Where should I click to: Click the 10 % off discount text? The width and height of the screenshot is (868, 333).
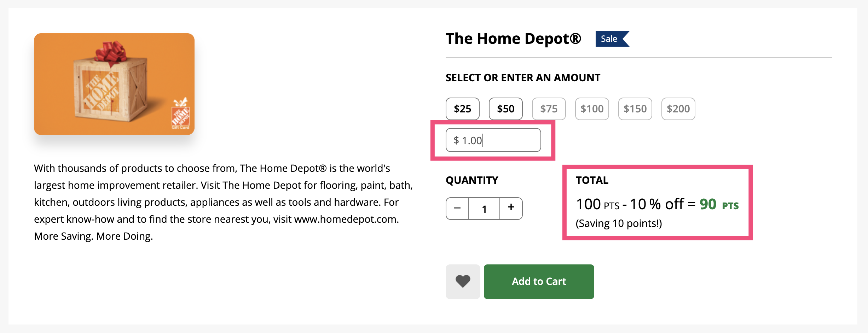[657, 204]
